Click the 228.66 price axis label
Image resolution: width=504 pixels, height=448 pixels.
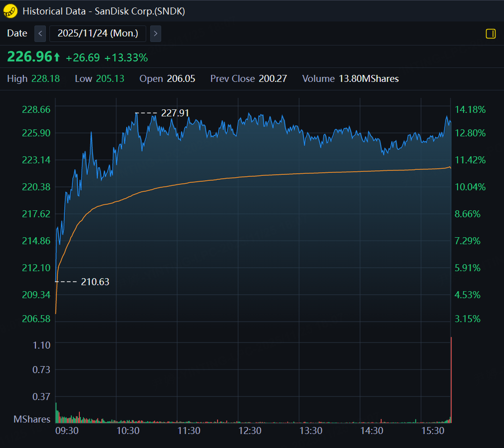click(x=36, y=110)
